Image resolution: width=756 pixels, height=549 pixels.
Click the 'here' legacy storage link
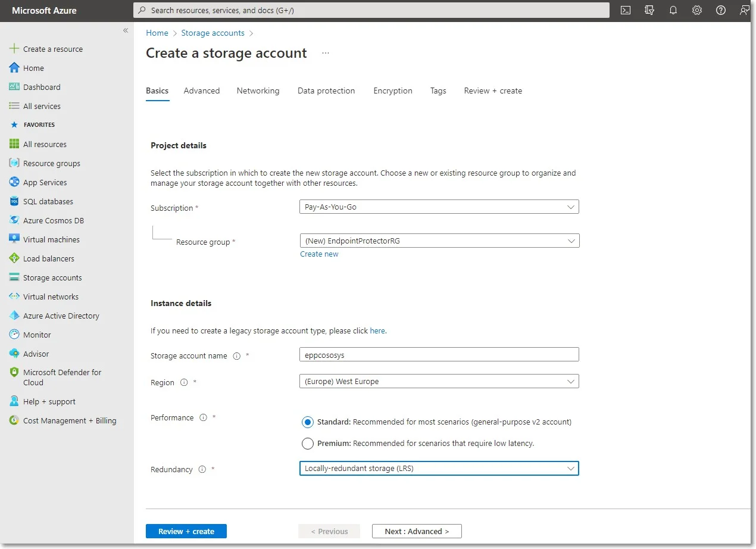[x=377, y=330]
